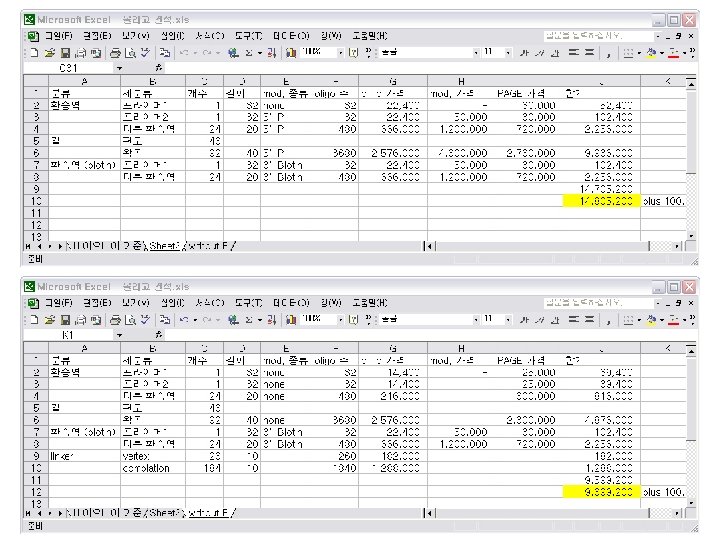The width and height of the screenshot is (720, 540).
Task: Toggle center alignment in bottom Excel window
Action: point(590,320)
